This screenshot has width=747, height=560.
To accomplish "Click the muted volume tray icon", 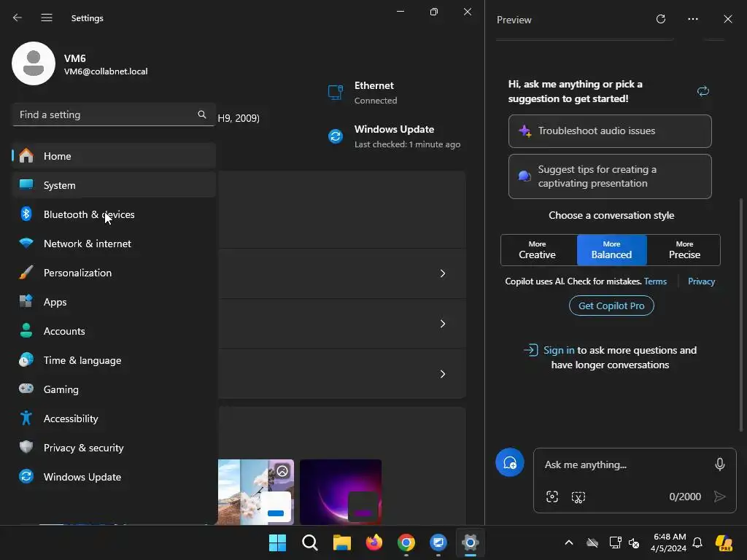I will pyautogui.click(x=634, y=542).
